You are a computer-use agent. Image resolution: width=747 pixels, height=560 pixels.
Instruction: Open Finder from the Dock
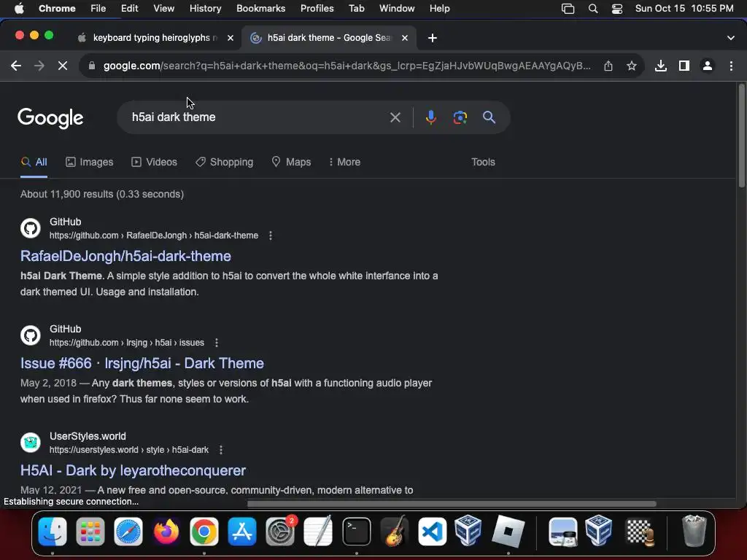pyautogui.click(x=53, y=532)
